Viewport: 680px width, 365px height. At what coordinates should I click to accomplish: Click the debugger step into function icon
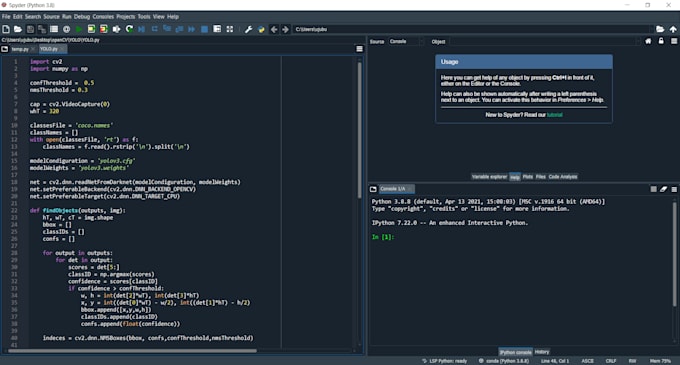pyautogui.click(x=167, y=29)
